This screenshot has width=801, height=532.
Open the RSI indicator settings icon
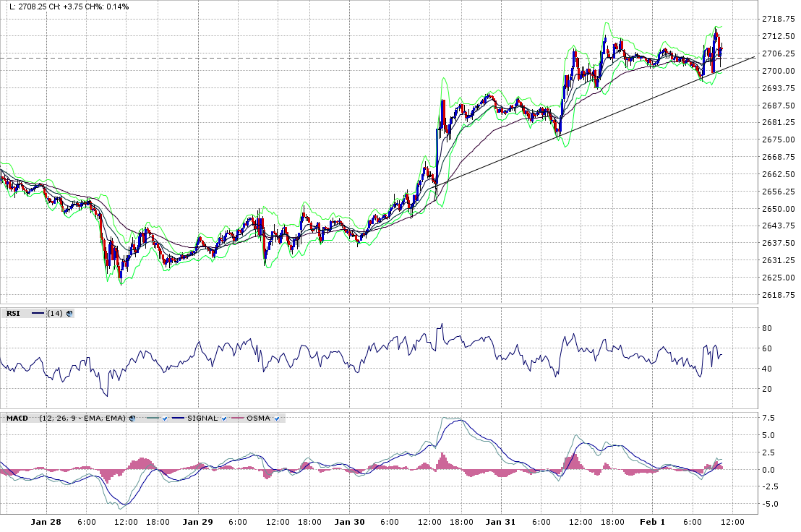click(69, 313)
